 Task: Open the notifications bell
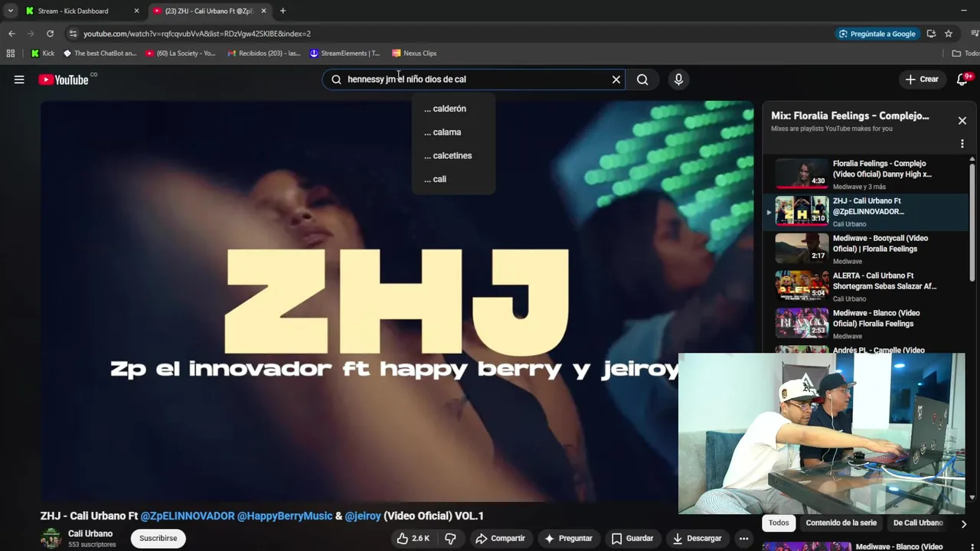tap(963, 80)
